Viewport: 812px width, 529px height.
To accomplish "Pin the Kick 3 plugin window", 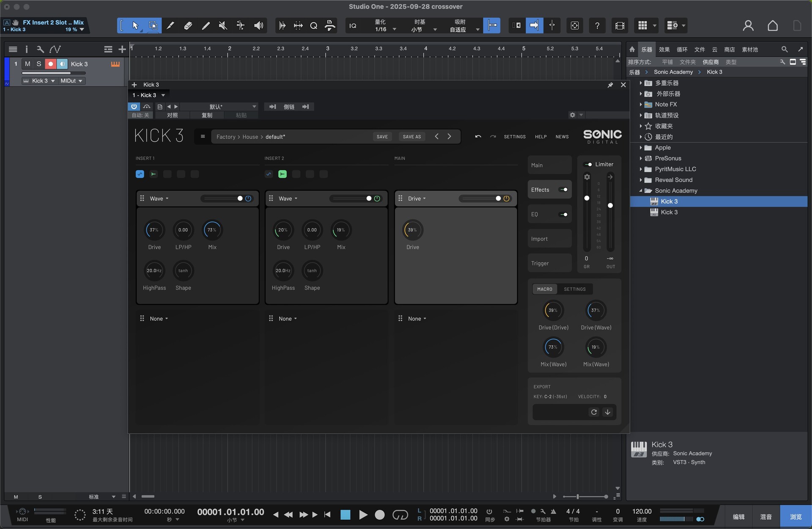I will pos(610,85).
